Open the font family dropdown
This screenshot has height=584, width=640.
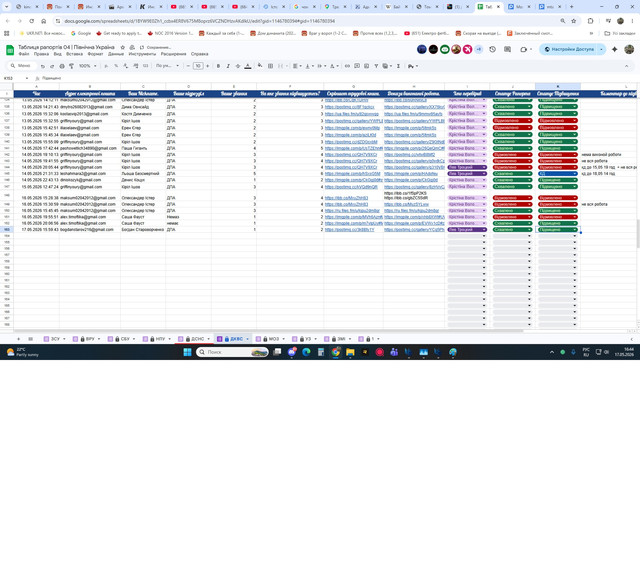tap(167, 66)
